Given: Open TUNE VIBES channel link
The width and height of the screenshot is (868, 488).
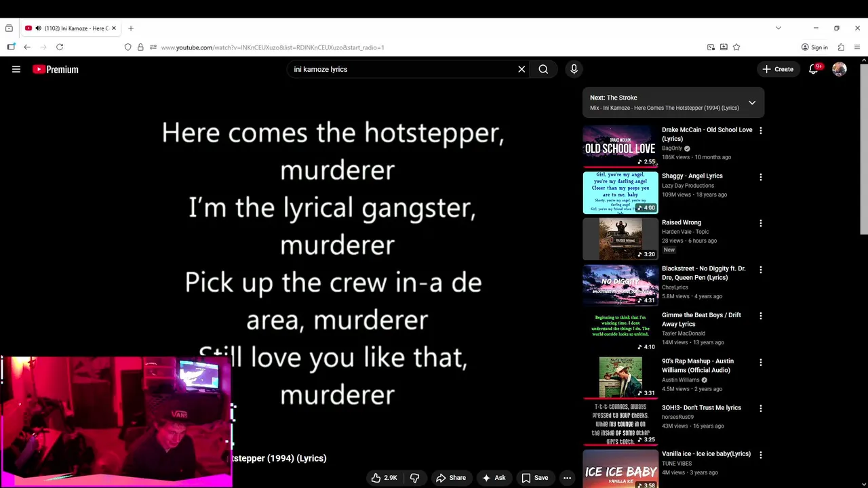Looking at the screenshot, I should click(677, 464).
